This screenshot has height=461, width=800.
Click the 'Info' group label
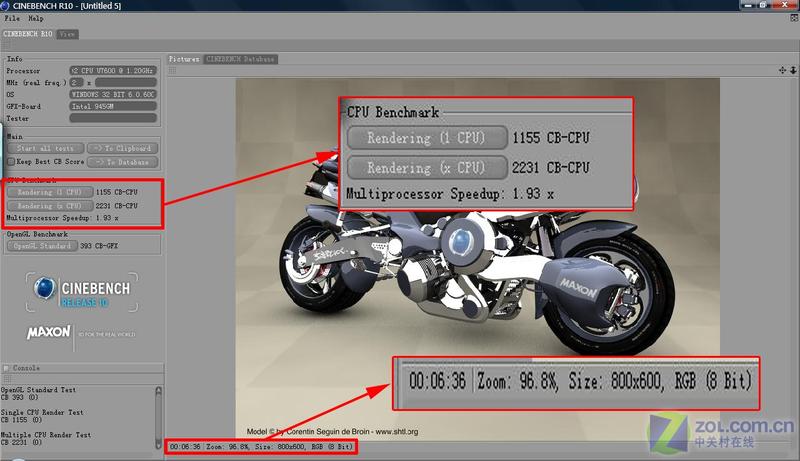14,59
